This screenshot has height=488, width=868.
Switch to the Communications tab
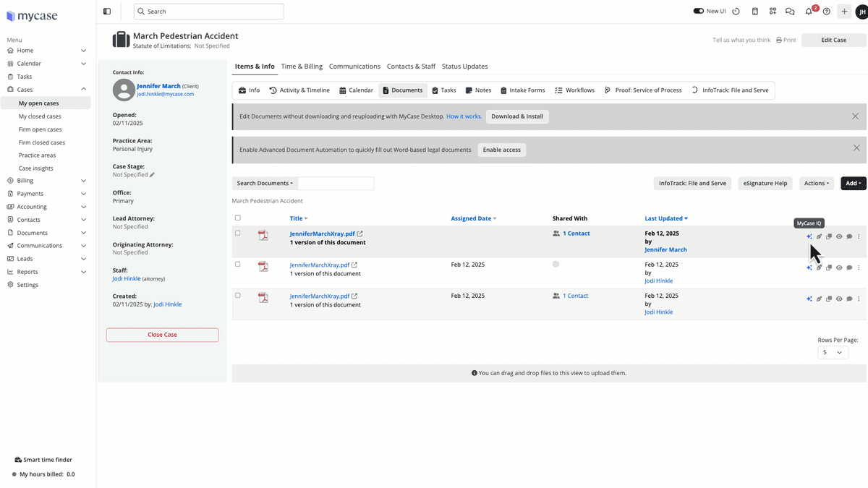click(x=354, y=67)
